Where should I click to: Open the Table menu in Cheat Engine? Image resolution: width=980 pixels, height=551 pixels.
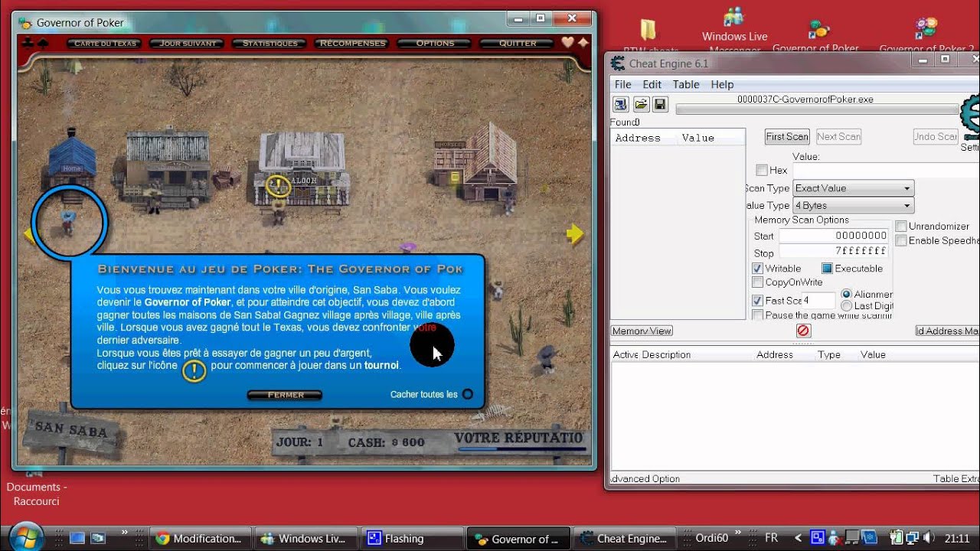[686, 84]
